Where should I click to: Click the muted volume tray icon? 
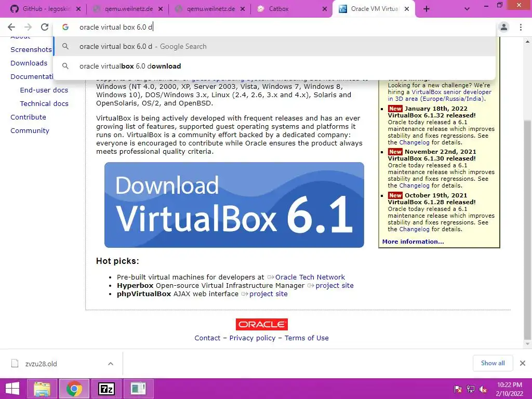483,389
